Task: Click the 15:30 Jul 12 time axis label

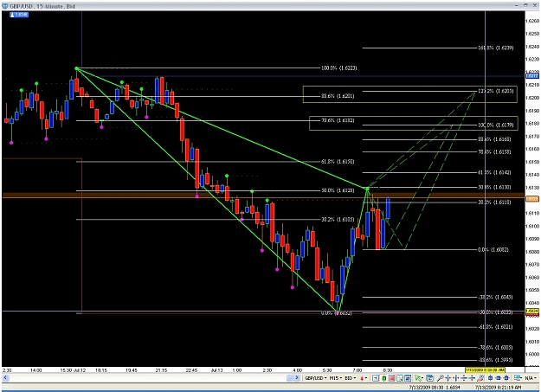Action: [73, 370]
